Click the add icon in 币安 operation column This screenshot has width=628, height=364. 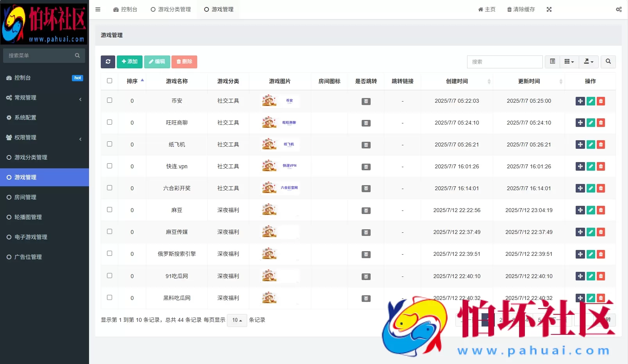coord(580,101)
